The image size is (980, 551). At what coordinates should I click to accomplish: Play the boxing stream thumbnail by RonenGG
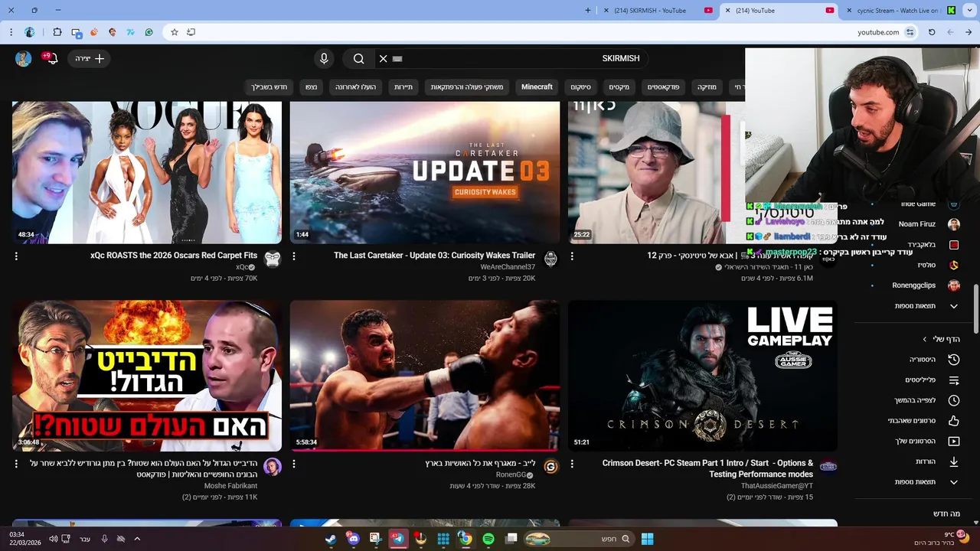click(424, 375)
